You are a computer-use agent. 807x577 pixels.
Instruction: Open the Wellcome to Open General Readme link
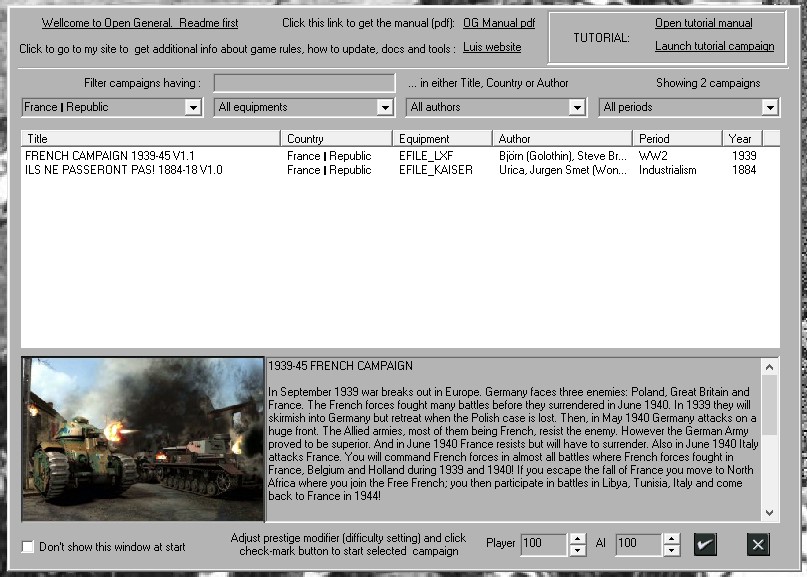[140, 23]
